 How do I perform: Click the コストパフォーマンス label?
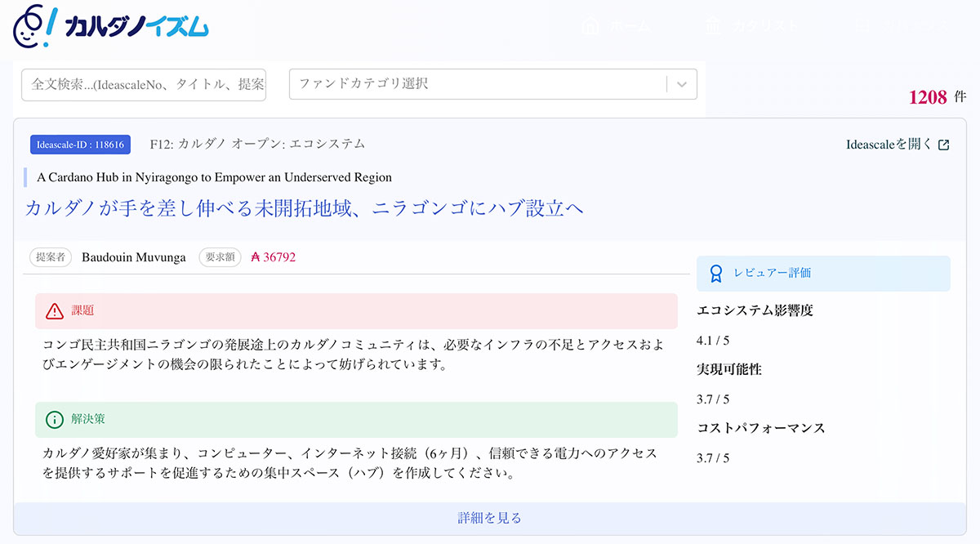761,428
